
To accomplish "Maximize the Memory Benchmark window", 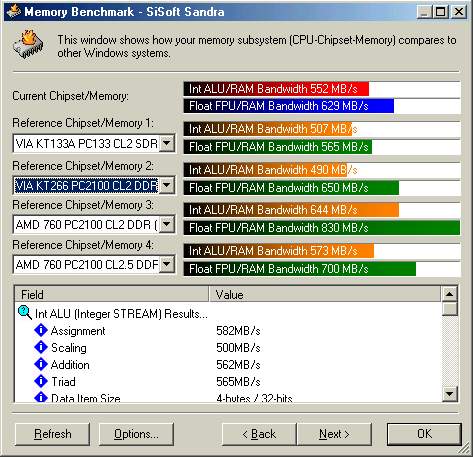I will (x=440, y=12).
